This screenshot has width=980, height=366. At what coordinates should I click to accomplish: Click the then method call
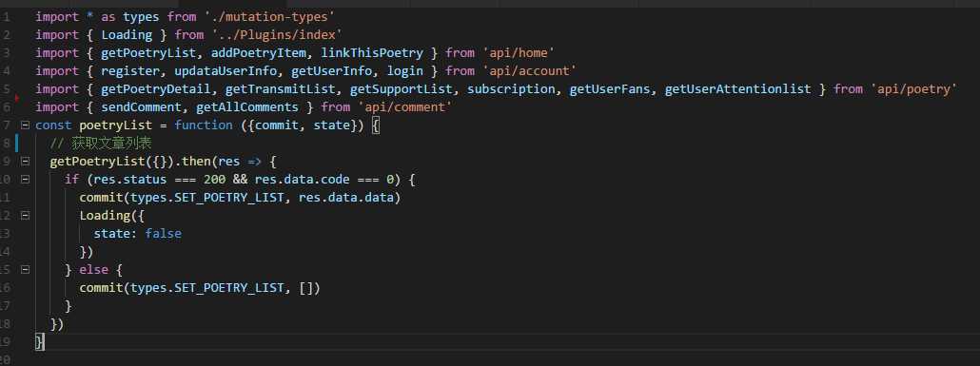(x=196, y=162)
